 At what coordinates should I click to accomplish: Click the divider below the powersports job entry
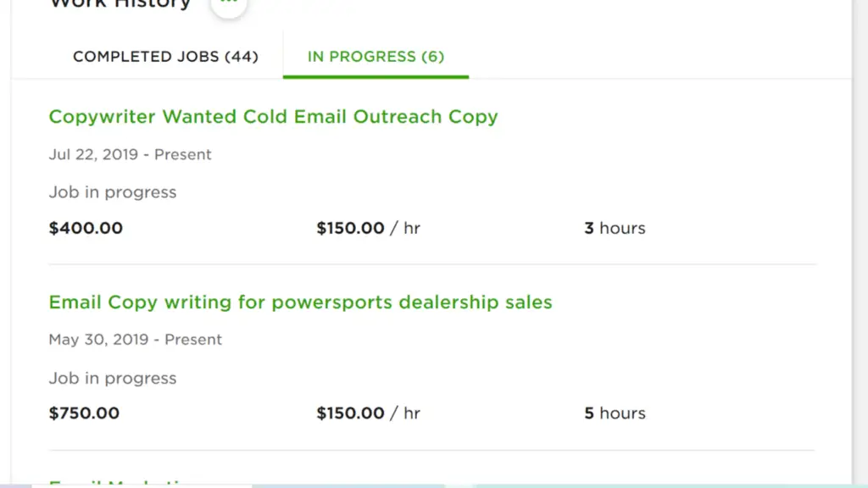point(432,450)
